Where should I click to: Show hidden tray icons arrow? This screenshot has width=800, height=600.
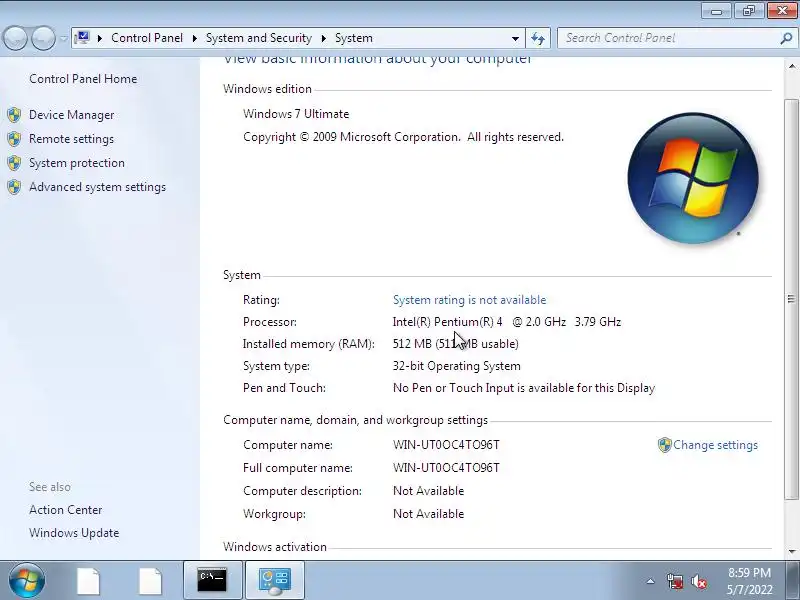pyautogui.click(x=651, y=581)
